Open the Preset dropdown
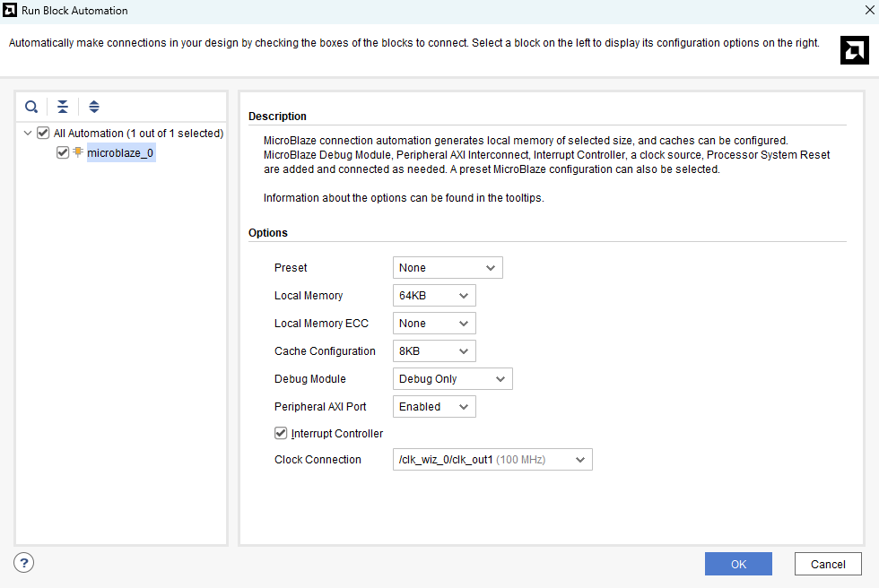 (448, 268)
